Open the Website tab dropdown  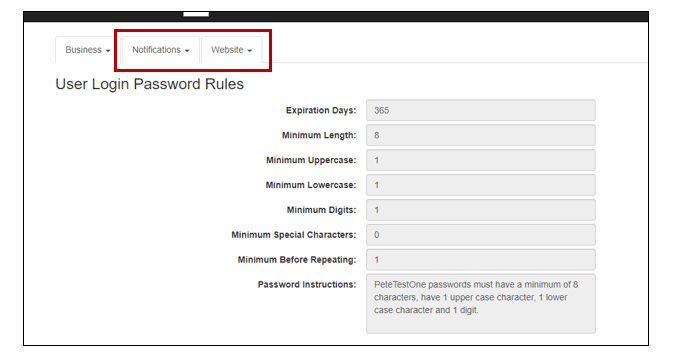click(231, 50)
